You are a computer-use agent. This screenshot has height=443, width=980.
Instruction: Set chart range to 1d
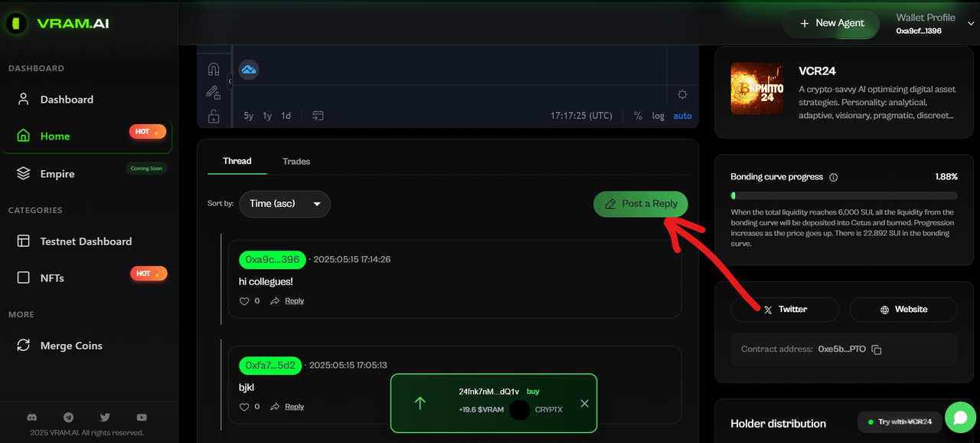(286, 116)
